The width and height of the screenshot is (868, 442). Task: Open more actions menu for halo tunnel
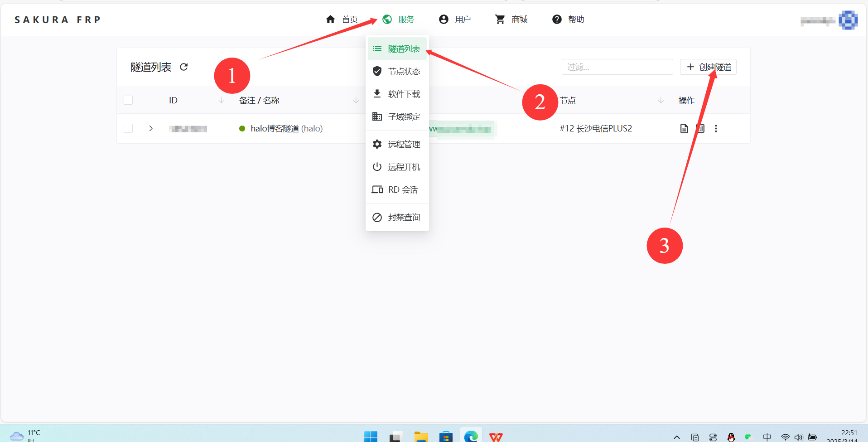pos(716,129)
